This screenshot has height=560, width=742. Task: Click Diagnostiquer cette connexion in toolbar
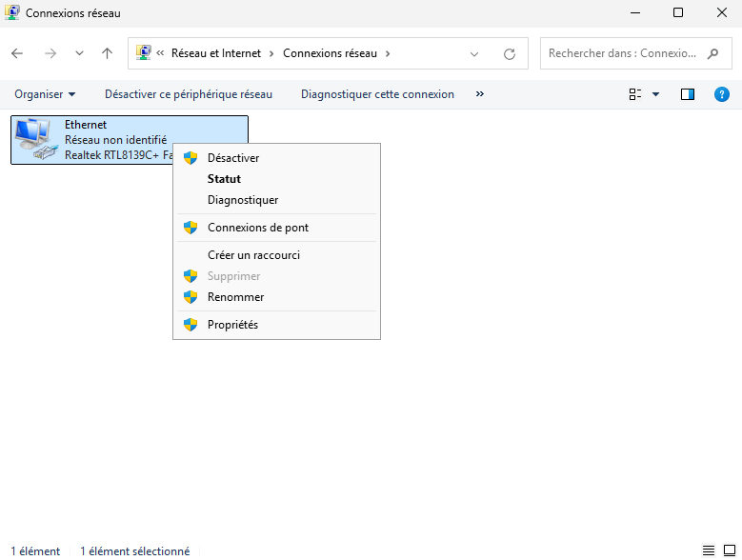[x=377, y=94]
